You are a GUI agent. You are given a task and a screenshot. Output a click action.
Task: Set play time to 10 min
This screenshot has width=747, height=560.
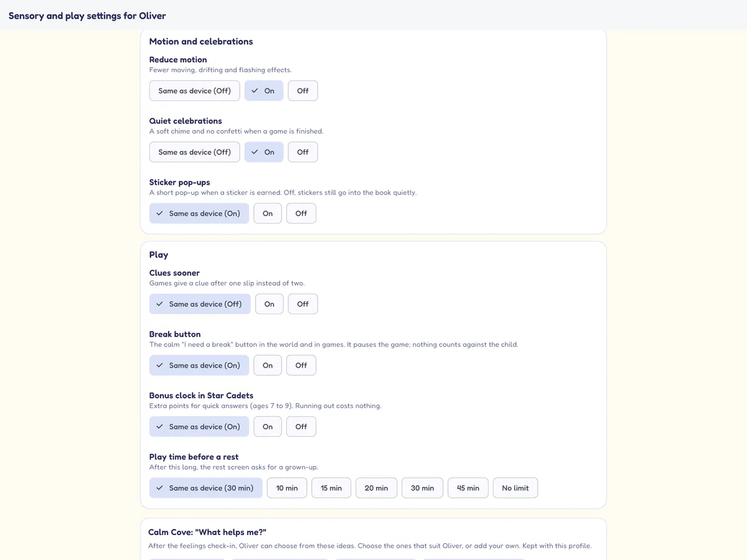(x=287, y=488)
